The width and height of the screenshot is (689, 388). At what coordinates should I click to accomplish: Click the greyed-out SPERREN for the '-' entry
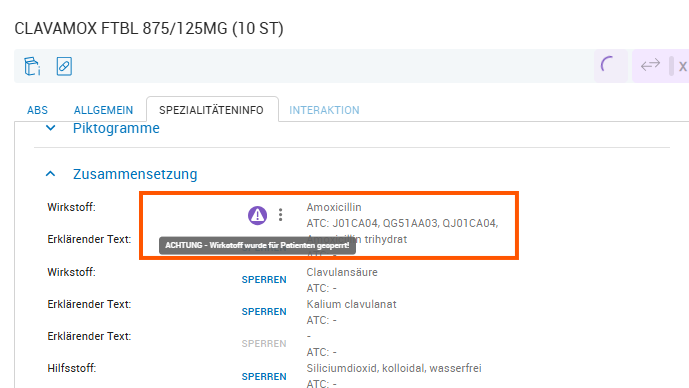pos(264,344)
